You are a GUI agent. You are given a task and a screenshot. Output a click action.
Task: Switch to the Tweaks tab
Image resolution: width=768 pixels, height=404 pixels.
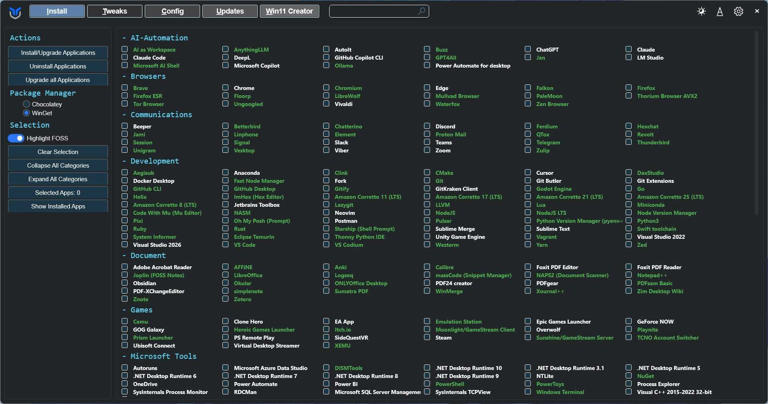click(114, 12)
